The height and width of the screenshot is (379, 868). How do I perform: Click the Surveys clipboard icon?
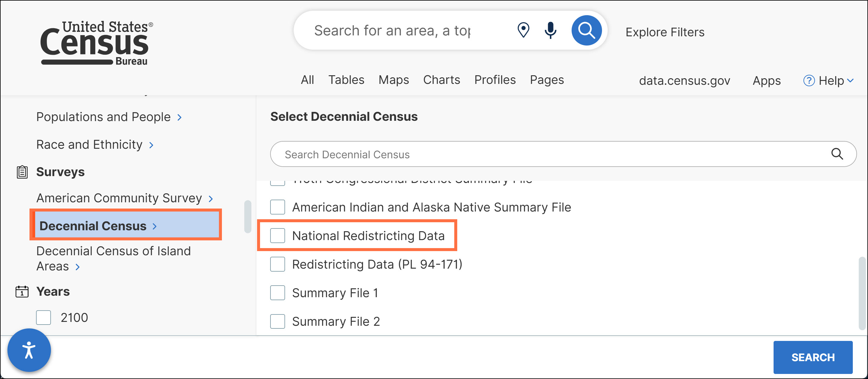click(22, 172)
